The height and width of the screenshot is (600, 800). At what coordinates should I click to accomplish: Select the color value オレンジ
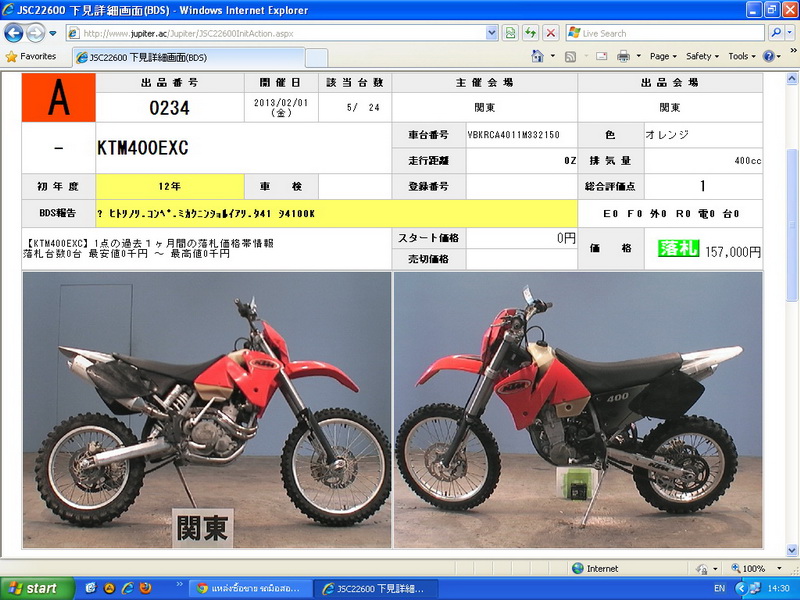(667, 135)
